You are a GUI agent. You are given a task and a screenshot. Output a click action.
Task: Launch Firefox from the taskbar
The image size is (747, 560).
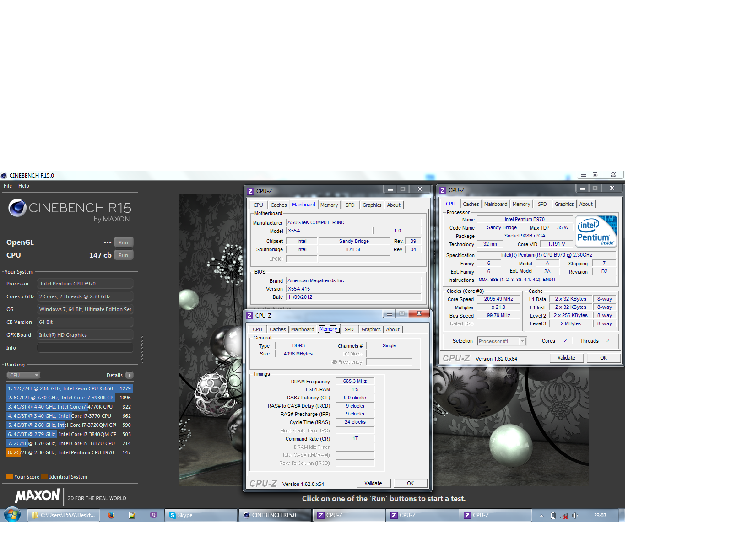[111, 515]
